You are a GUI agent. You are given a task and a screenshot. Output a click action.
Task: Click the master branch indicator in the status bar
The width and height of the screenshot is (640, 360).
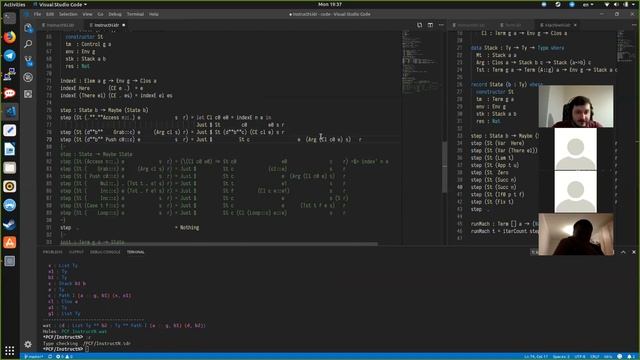pos(33,356)
